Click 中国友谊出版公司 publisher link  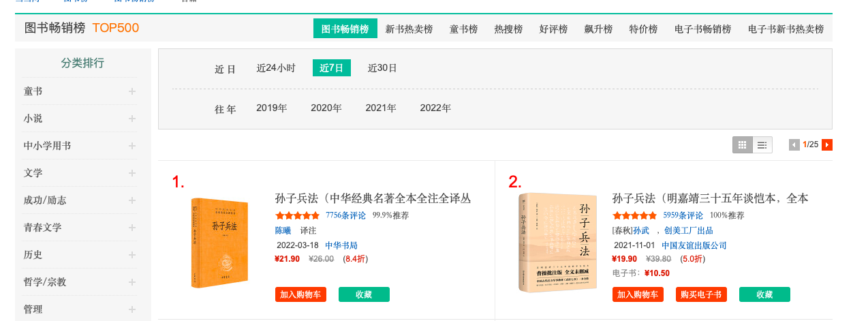point(694,245)
